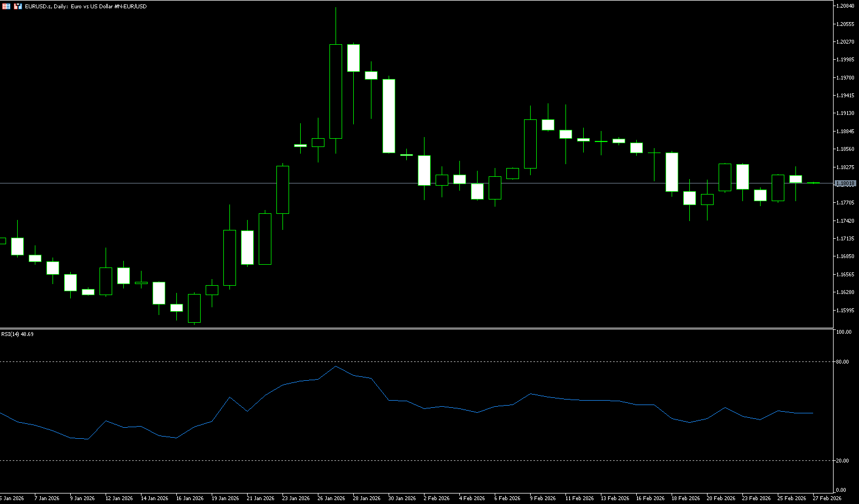Click the latest small doji candle on 27 Feb
The height and width of the screenshot is (504, 859).
pos(813,182)
